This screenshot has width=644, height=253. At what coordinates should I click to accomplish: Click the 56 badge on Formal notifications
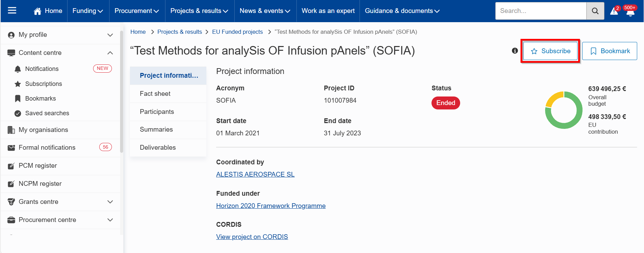(105, 147)
